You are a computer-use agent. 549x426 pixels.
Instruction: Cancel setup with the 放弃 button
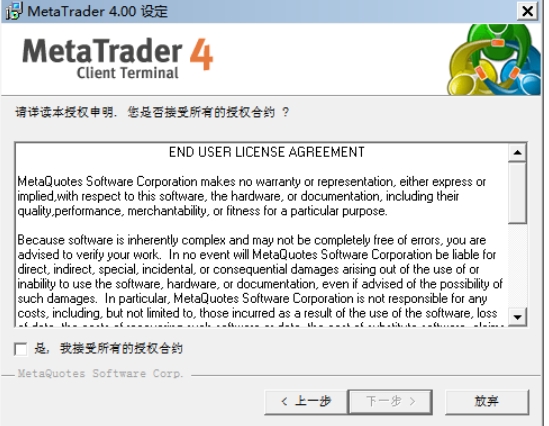(x=487, y=401)
